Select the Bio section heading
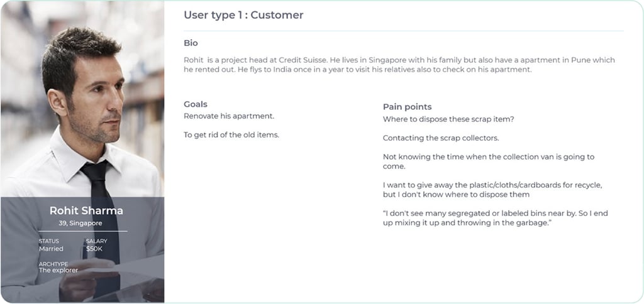Viewport: 644px width, 304px height. (191, 43)
